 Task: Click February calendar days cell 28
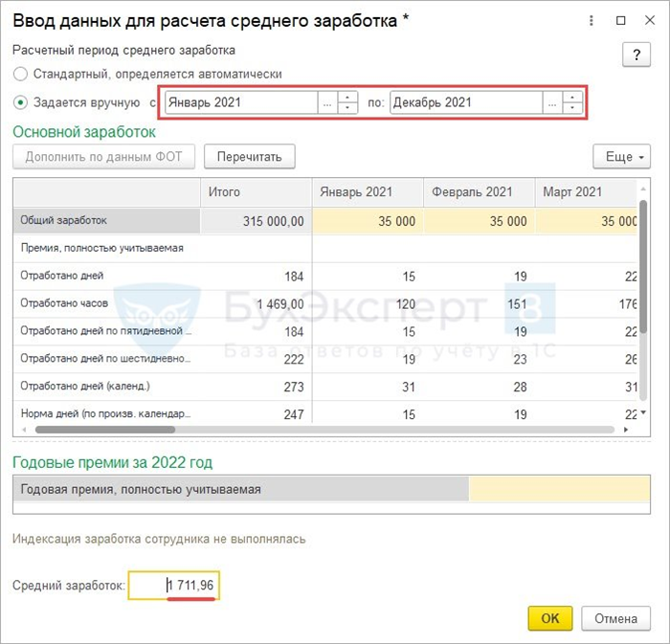tap(480, 387)
